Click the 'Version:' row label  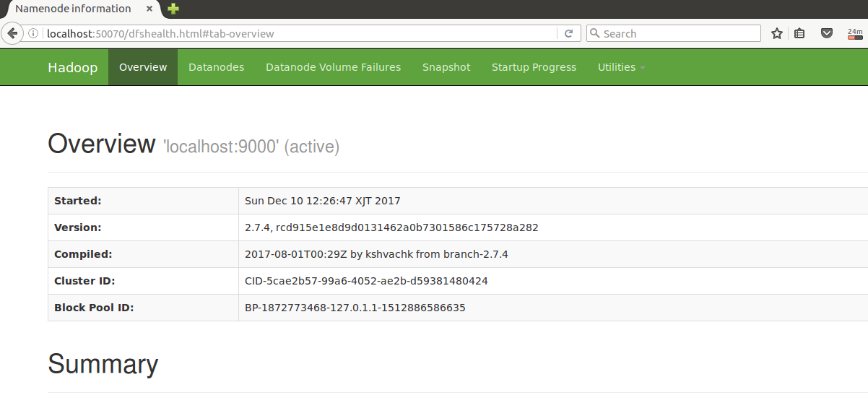pyautogui.click(x=78, y=227)
